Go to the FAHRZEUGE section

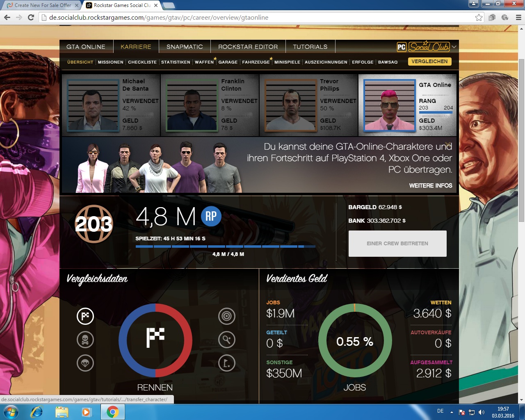256,62
